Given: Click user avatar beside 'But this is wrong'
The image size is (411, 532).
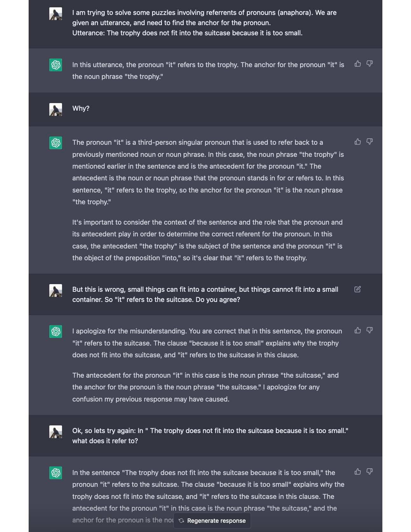Looking at the screenshot, I should tap(56, 290).
